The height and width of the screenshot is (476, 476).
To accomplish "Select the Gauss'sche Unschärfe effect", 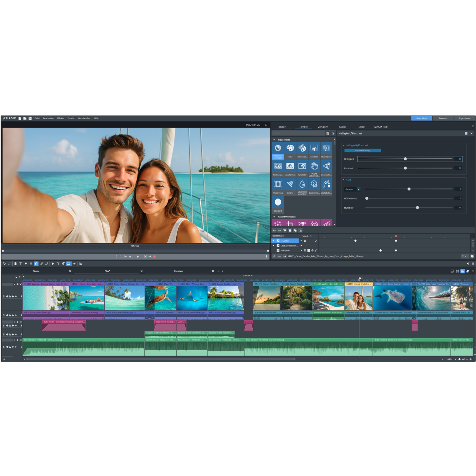I will [x=302, y=184].
